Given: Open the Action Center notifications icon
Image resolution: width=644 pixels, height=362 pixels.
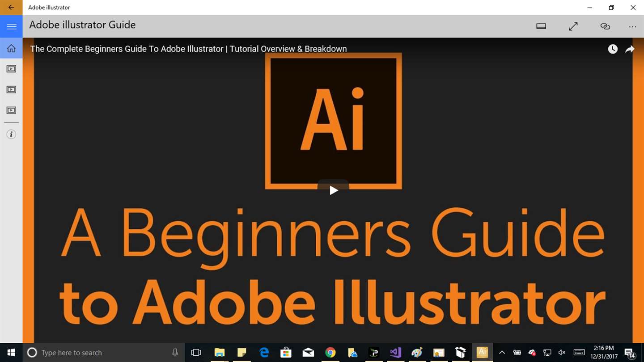Looking at the screenshot, I should coord(630,353).
